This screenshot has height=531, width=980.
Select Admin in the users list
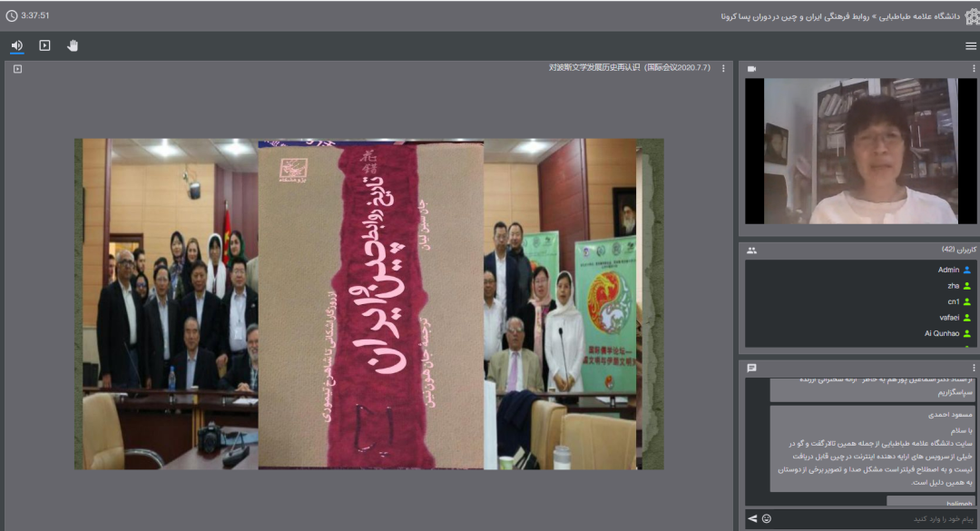[x=948, y=270]
